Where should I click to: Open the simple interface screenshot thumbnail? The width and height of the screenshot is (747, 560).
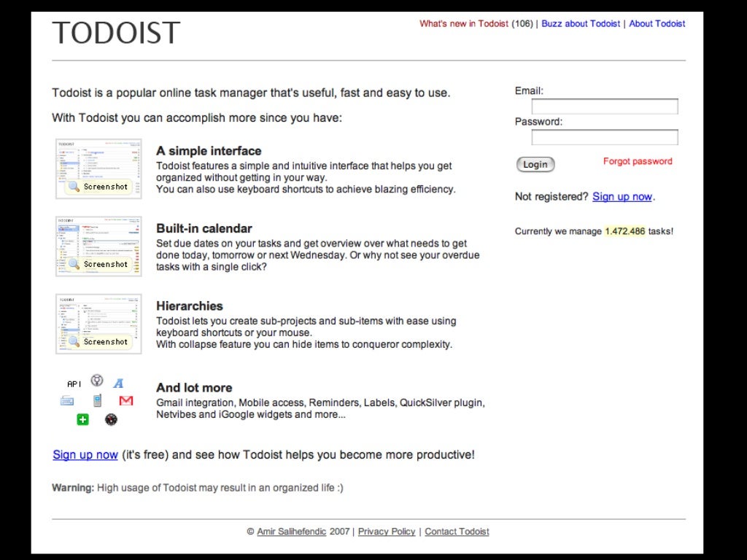coord(98,168)
